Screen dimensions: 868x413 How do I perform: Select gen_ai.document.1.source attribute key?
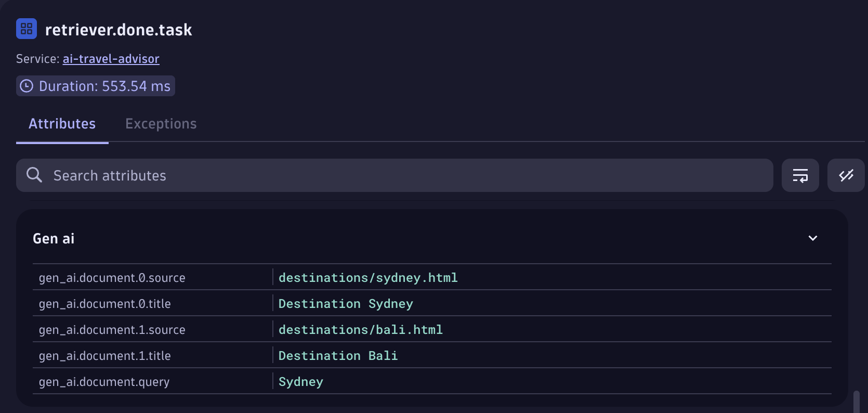click(x=112, y=330)
